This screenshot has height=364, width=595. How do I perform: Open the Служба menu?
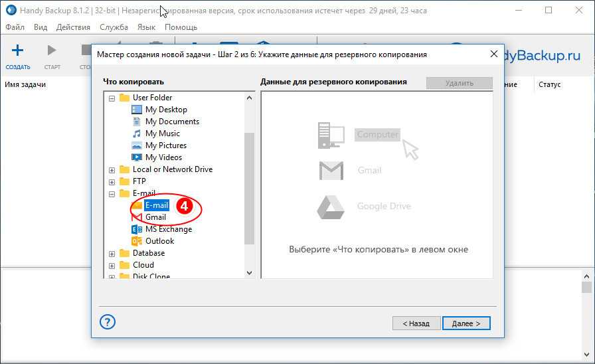[x=114, y=27]
